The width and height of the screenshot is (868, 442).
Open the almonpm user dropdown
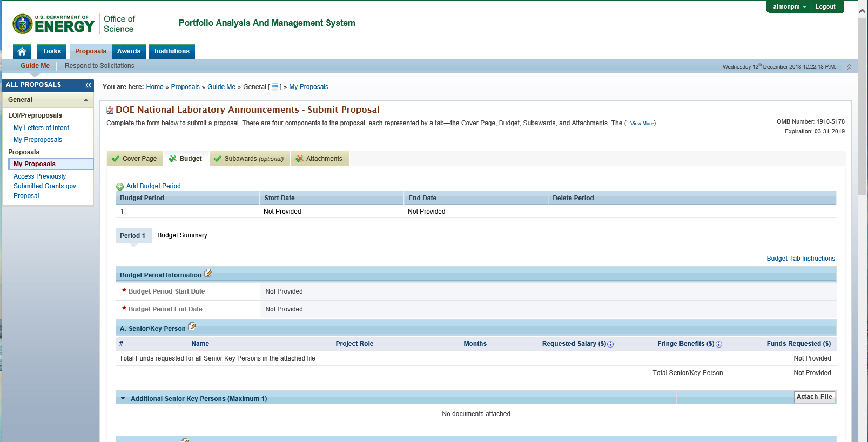click(x=789, y=7)
